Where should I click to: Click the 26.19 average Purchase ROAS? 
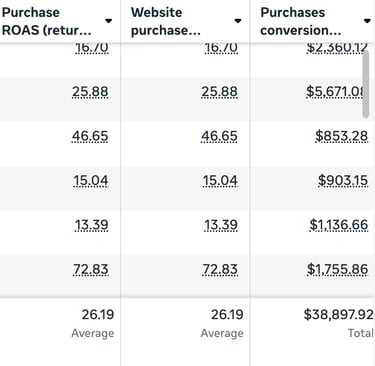click(98, 314)
